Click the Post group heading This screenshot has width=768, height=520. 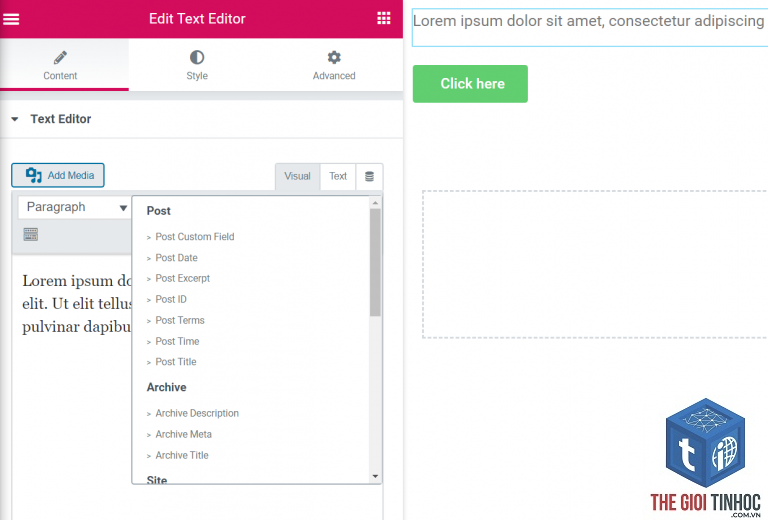coord(159,211)
